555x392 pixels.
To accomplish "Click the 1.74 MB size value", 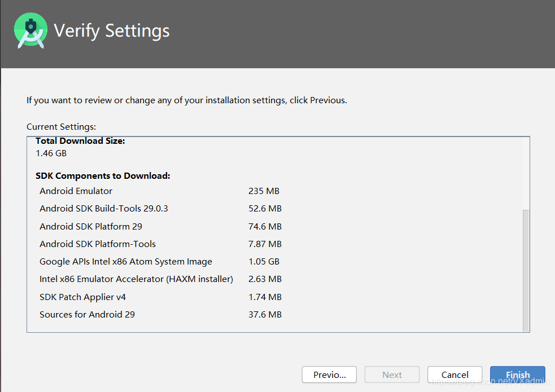I will 265,297.
